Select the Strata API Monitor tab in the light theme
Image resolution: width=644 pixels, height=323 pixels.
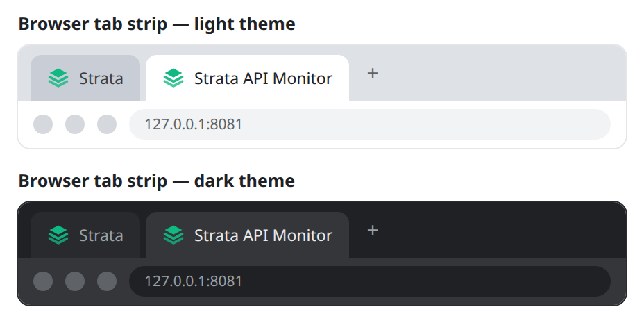(247, 78)
